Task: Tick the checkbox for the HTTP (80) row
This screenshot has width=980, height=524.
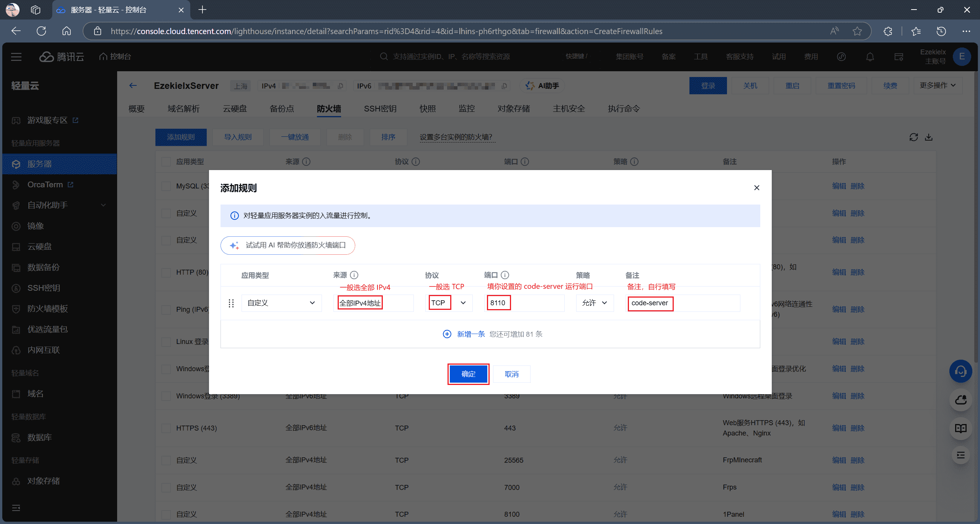Action: 166,272
